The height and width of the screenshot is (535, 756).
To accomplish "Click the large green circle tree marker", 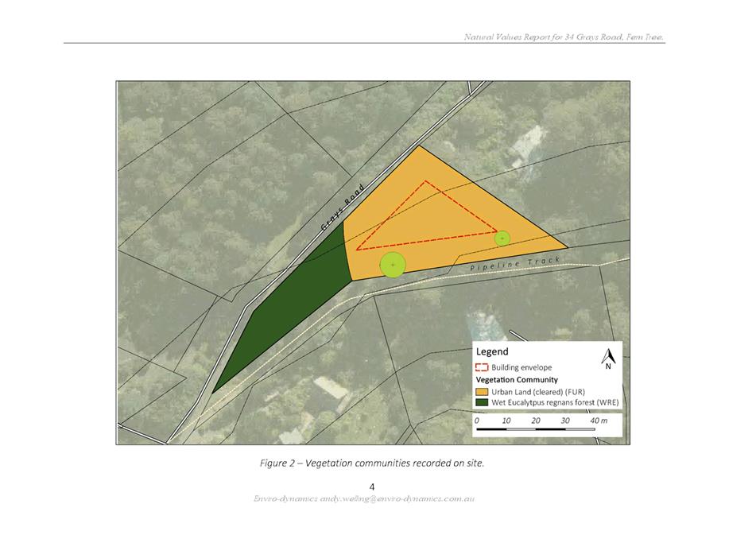I will pos(393,265).
